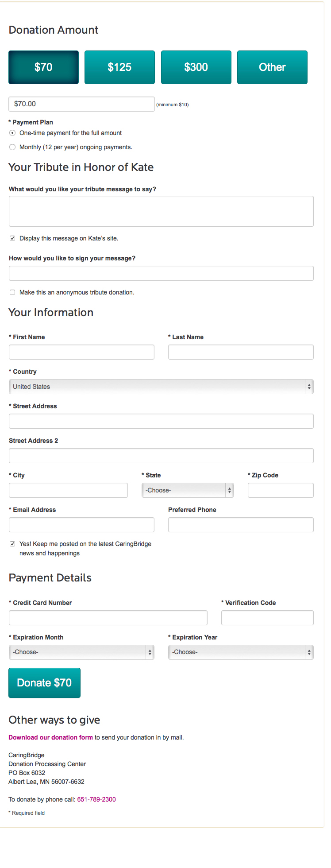Pick the $300 donation amount
The width and height of the screenshot is (331, 868).
(196, 67)
